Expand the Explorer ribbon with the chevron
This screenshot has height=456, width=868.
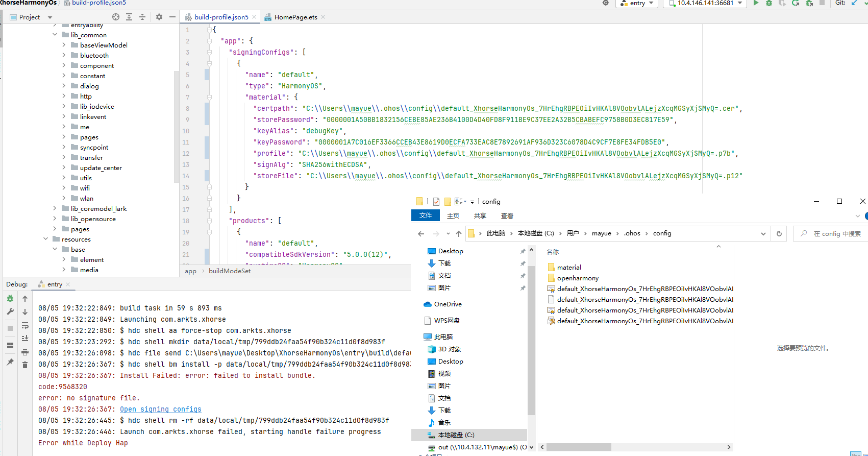click(858, 216)
